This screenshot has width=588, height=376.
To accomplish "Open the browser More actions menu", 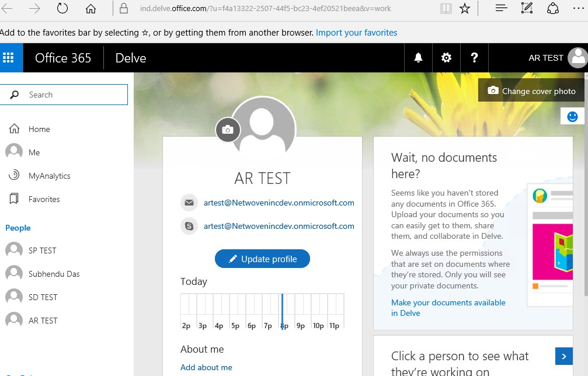I will (x=579, y=8).
